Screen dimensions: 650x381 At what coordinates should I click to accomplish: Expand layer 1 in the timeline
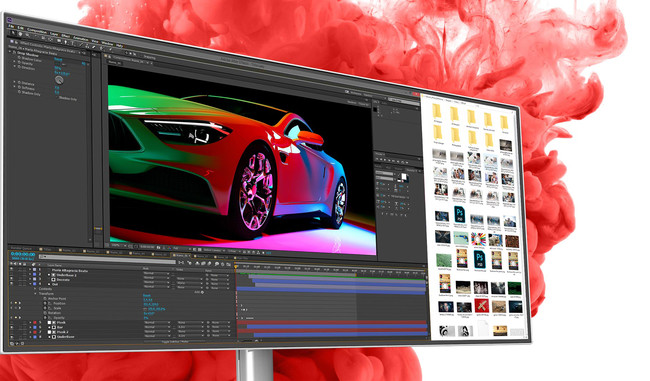click(x=30, y=269)
